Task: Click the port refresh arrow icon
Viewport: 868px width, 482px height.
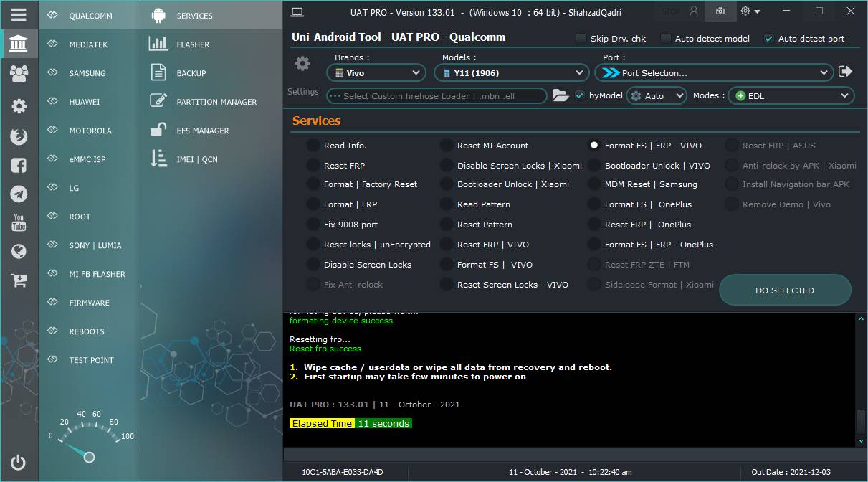Action: pos(846,72)
